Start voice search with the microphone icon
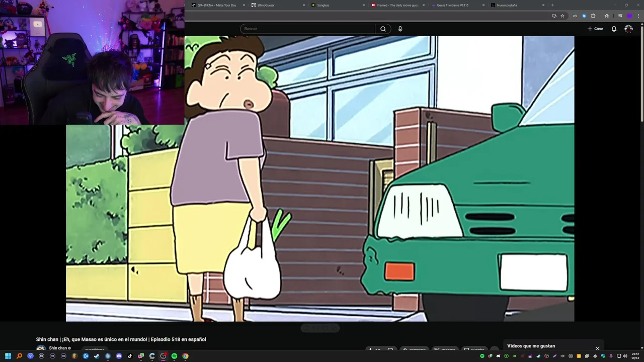Image resolution: width=644 pixels, height=362 pixels. tap(400, 29)
